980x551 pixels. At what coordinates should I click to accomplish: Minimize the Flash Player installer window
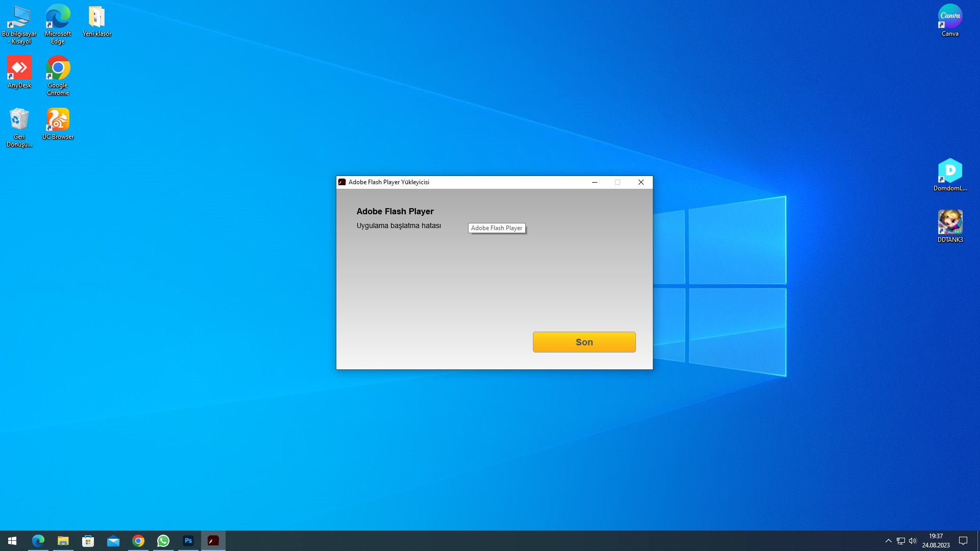coord(595,182)
